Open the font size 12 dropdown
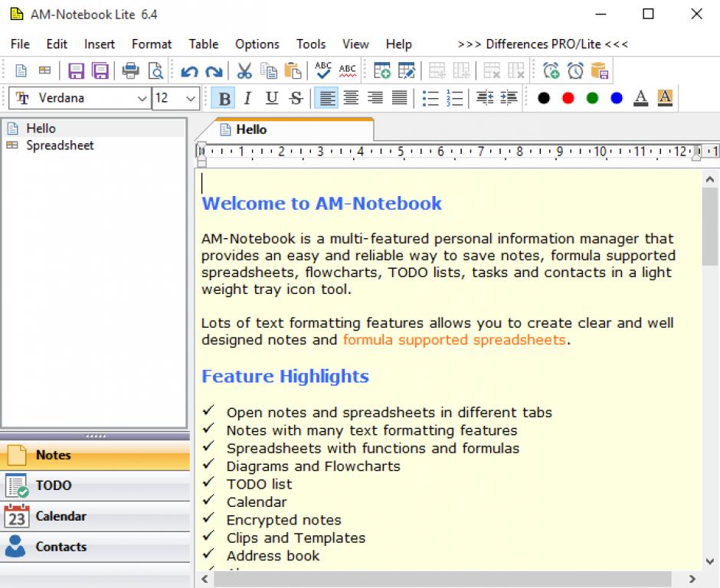The height and width of the screenshot is (588, 720). (x=191, y=98)
